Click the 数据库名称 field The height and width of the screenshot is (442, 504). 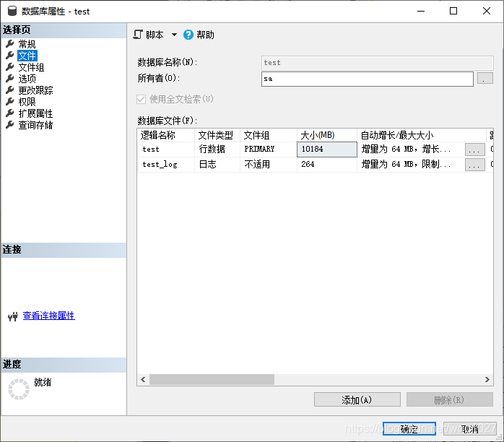pos(378,63)
